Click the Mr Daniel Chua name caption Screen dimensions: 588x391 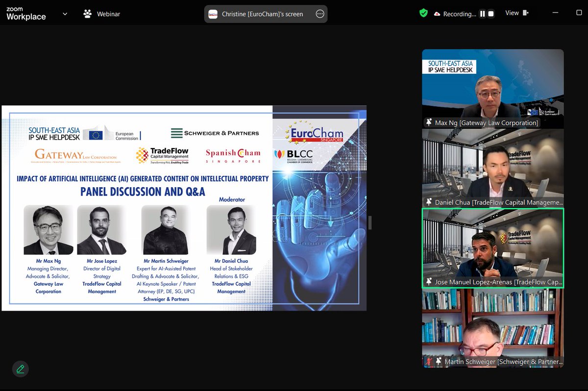point(231,261)
